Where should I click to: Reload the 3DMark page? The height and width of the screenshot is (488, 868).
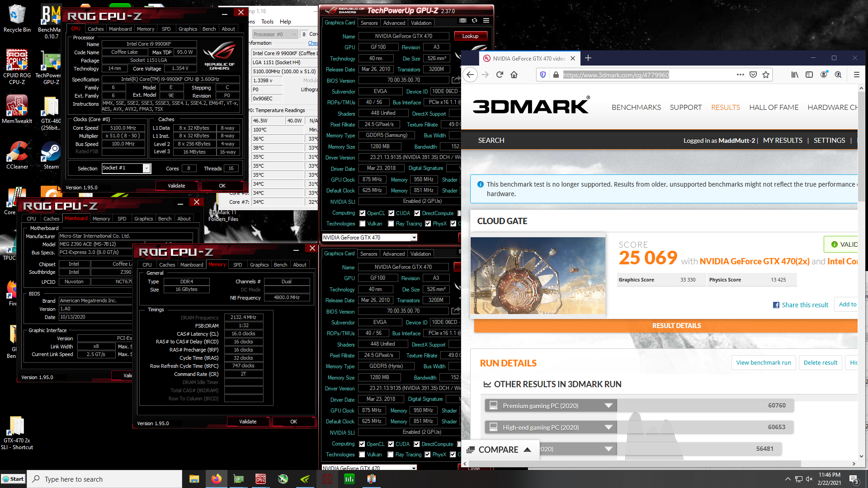[500, 75]
